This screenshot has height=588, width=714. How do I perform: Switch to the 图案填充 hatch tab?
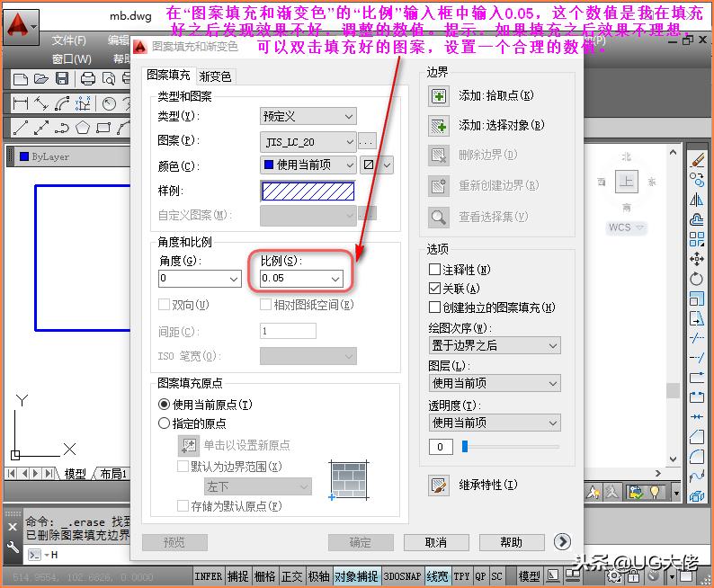click(168, 76)
